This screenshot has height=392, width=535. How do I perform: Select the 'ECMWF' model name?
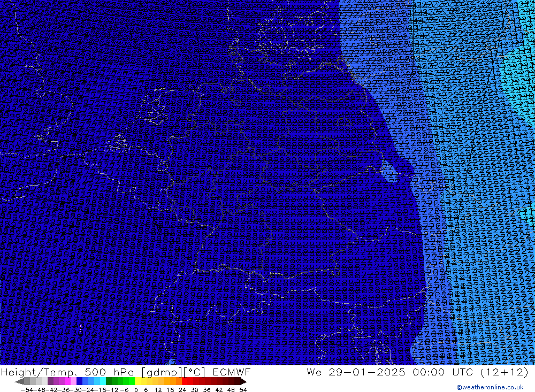[x=231, y=372]
